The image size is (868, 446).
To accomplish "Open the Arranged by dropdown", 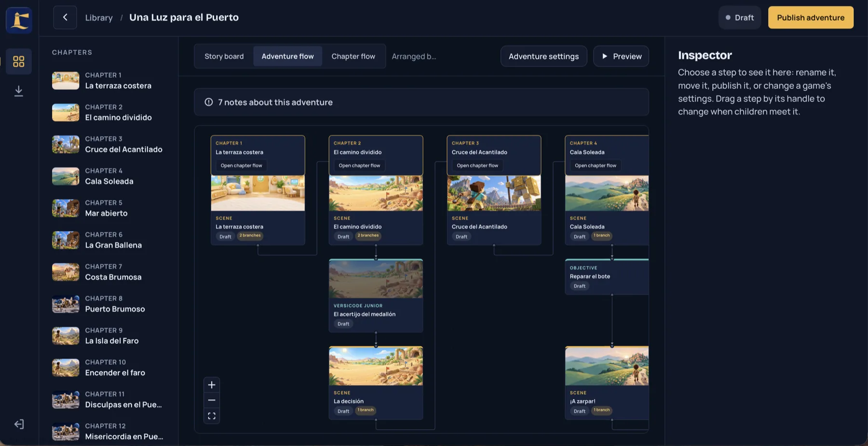I will click(x=414, y=56).
